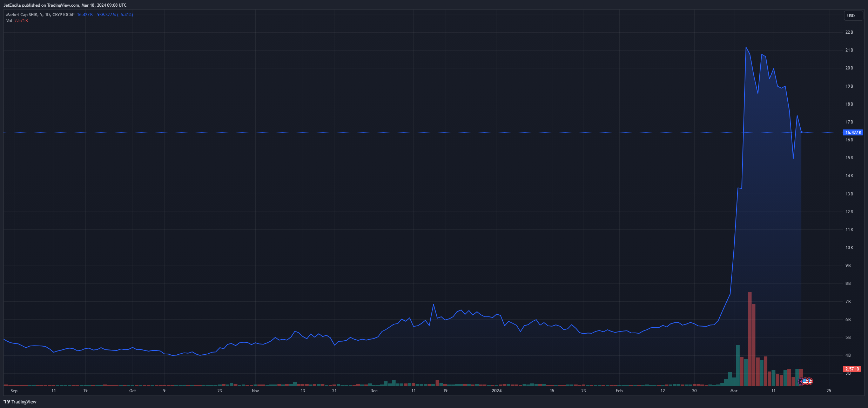Open the USD currency selector
Viewport: 868px width, 408px height.
[853, 15]
